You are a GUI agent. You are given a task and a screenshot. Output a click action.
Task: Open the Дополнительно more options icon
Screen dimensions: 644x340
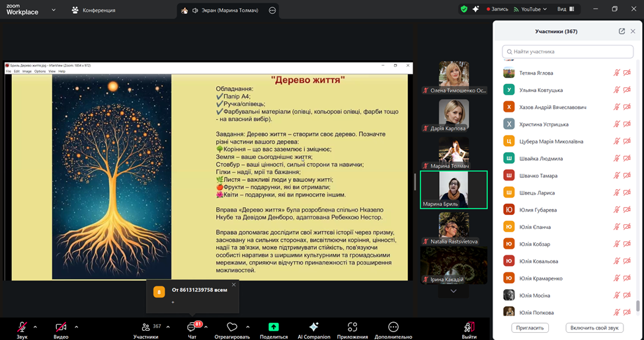[x=393, y=327]
